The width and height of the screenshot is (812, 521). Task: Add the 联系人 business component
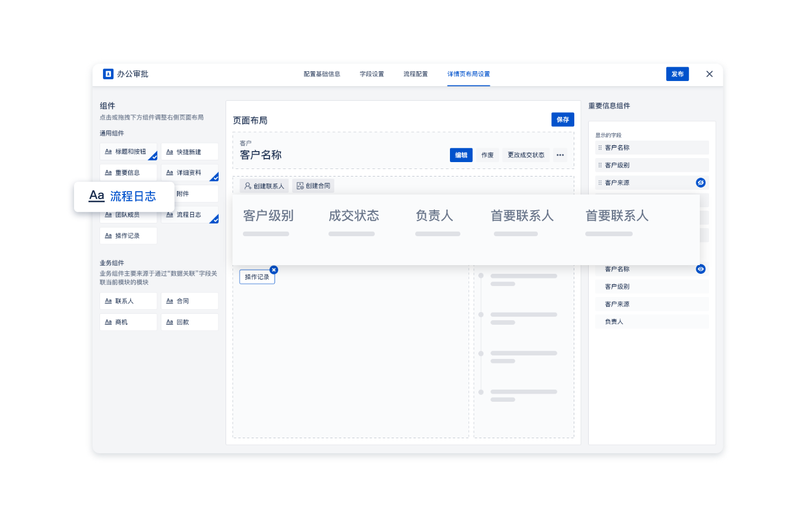[128, 301]
